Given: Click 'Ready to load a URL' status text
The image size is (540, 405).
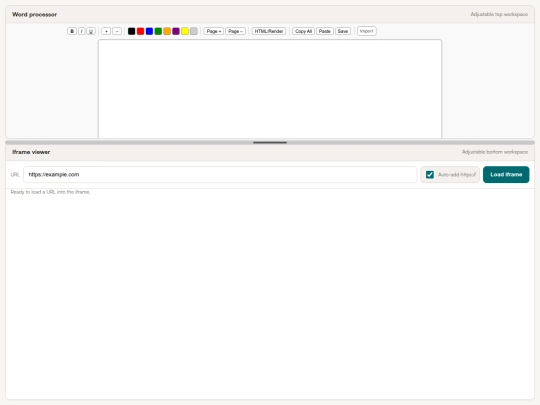Looking at the screenshot, I should [50, 192].
